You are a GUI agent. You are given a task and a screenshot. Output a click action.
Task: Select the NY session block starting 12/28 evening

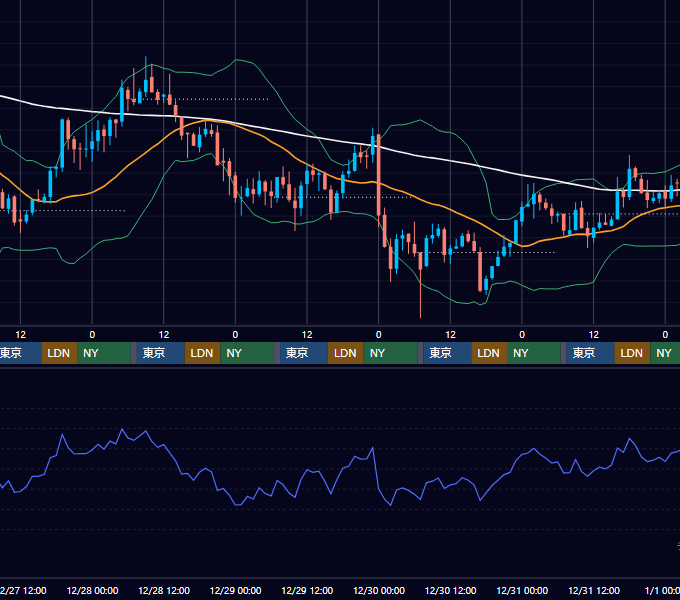pyautogui.click(x=247, y=353)
